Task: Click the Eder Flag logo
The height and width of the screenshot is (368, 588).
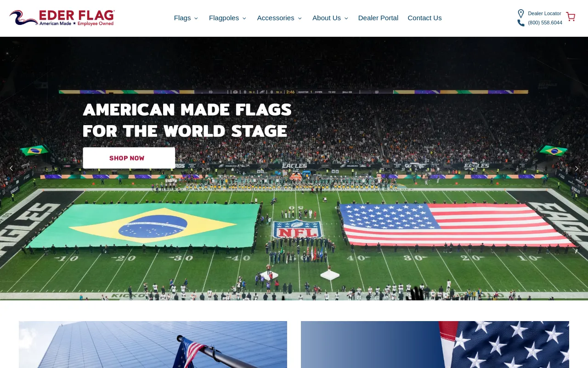Action: point(62,18)
